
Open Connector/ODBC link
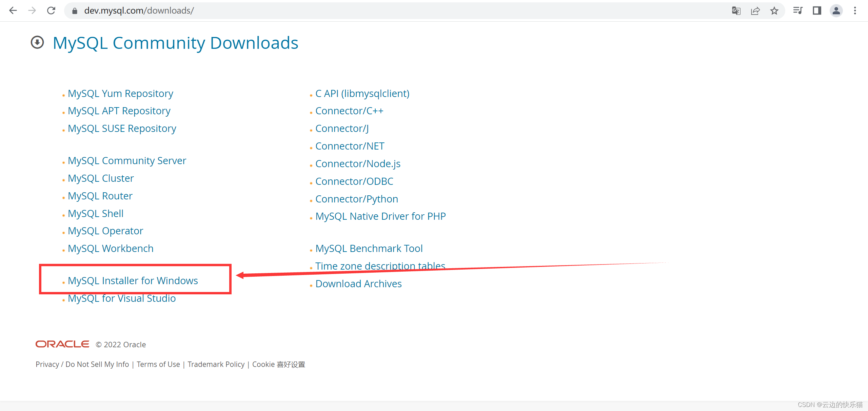click(354, 181)
